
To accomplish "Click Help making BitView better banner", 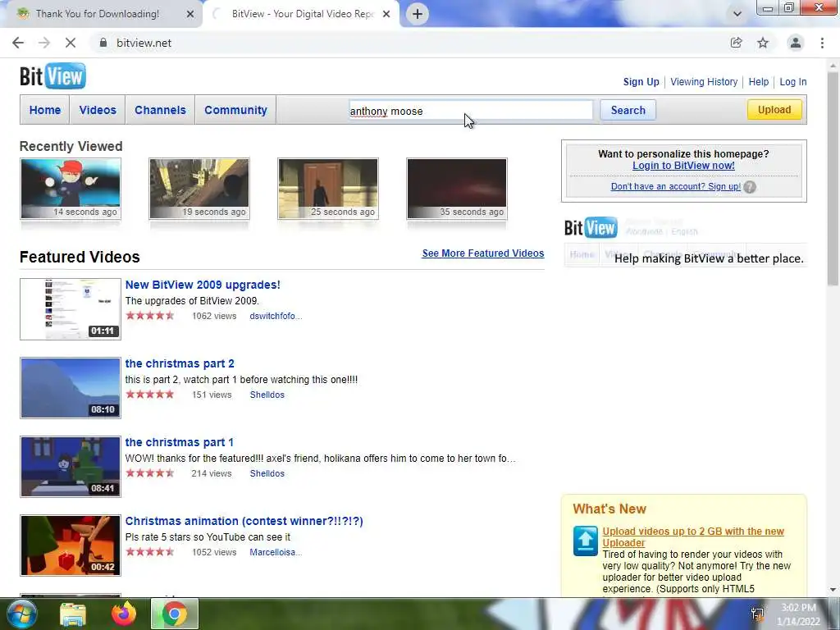I will point(685,241).
